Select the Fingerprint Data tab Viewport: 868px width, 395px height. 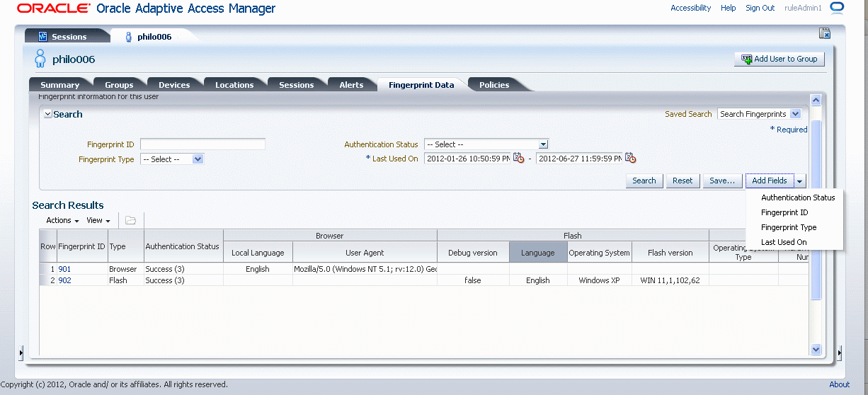coord(421,85)
